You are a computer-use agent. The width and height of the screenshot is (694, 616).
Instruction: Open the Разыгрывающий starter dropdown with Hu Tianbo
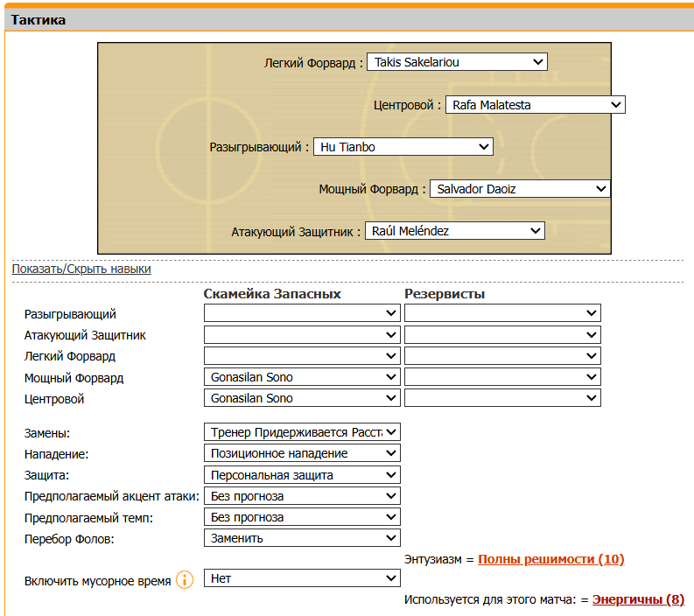(x=403, y=146)
